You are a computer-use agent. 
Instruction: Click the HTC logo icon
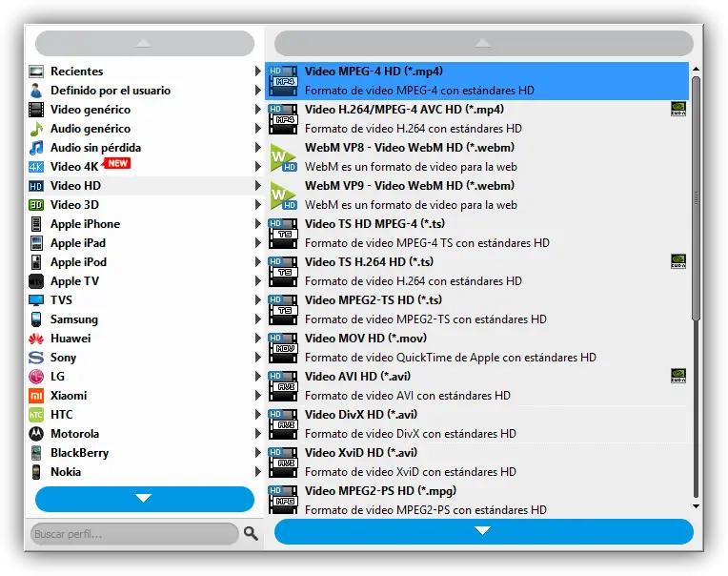click(x=36, y=414)
